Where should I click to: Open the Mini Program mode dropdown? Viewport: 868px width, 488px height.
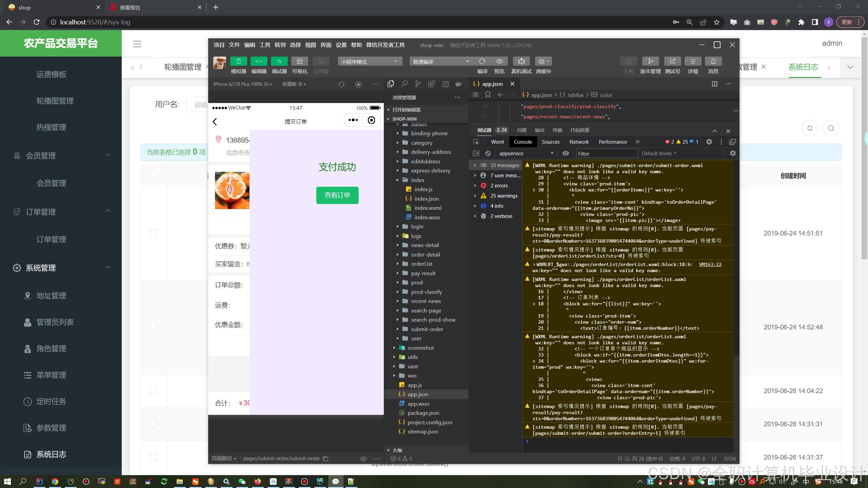pos(370,61)
